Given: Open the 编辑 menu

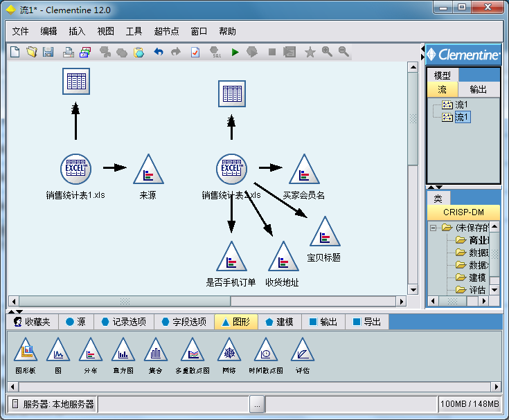Looking at the screenshot, I should point(48,31).
